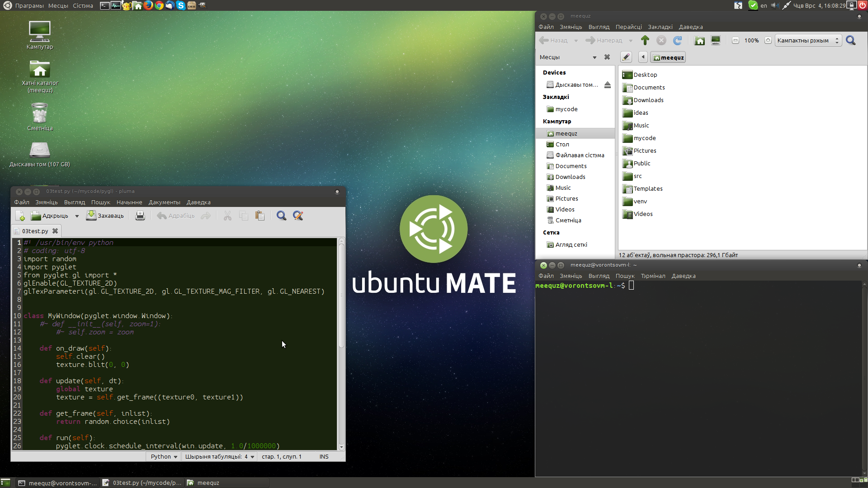Open the Тэрмінал menu in terminal window

[653, 276]
